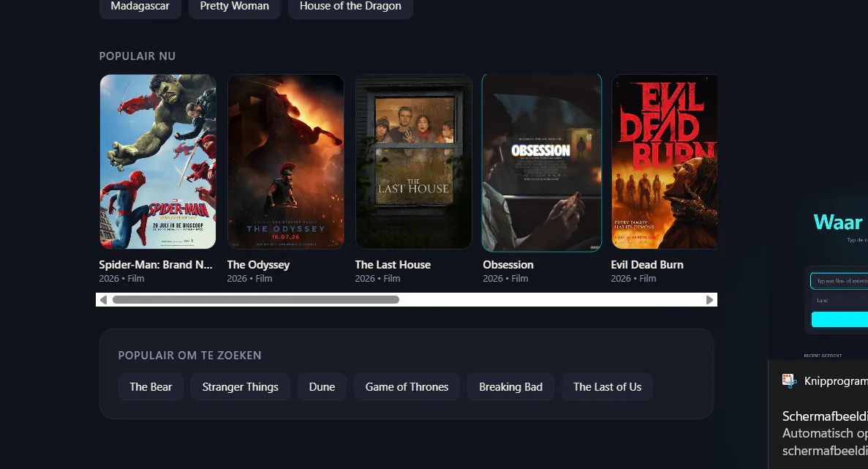Click the film search field in the preview
This screenshot has width=868, height=469.
click(839, 281)
